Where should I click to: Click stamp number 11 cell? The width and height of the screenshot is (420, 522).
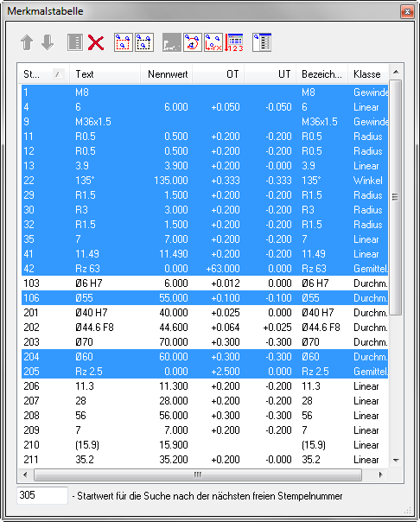[29, 137]
